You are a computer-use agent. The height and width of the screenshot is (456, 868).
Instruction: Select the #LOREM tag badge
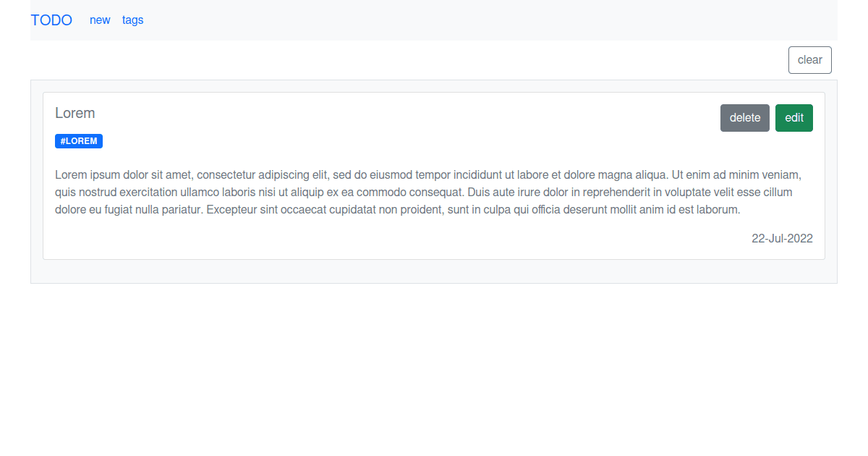(78, 140)
